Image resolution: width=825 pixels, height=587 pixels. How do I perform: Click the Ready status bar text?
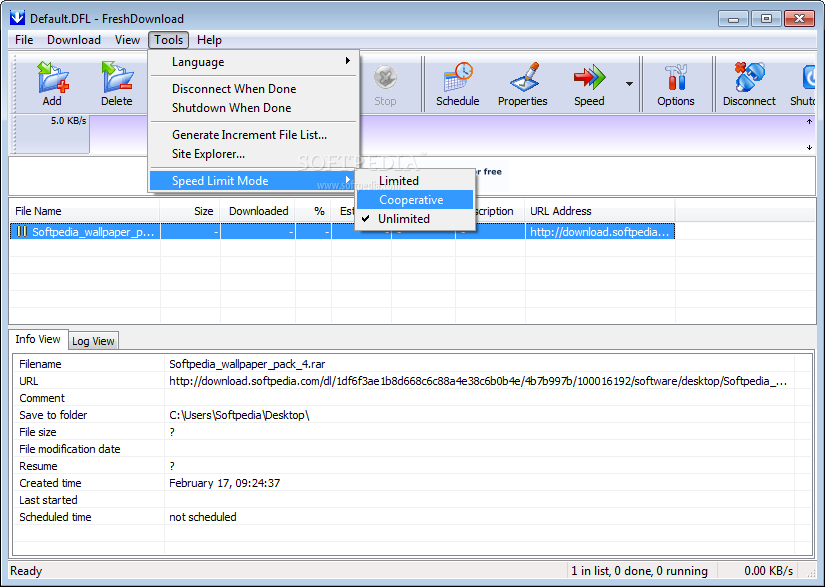click(x=26, y=571)
